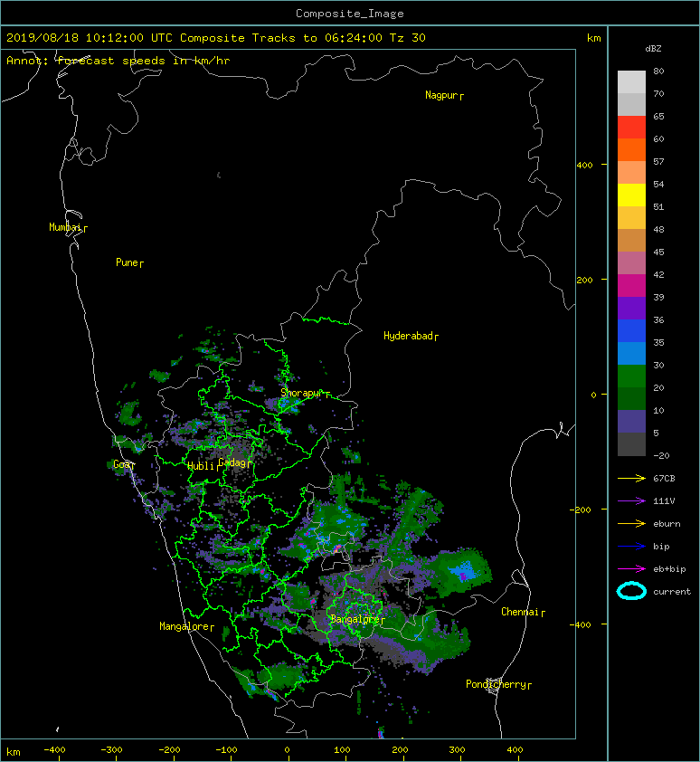Select the dark gray 5 dBZ swatch

(631, 444)
